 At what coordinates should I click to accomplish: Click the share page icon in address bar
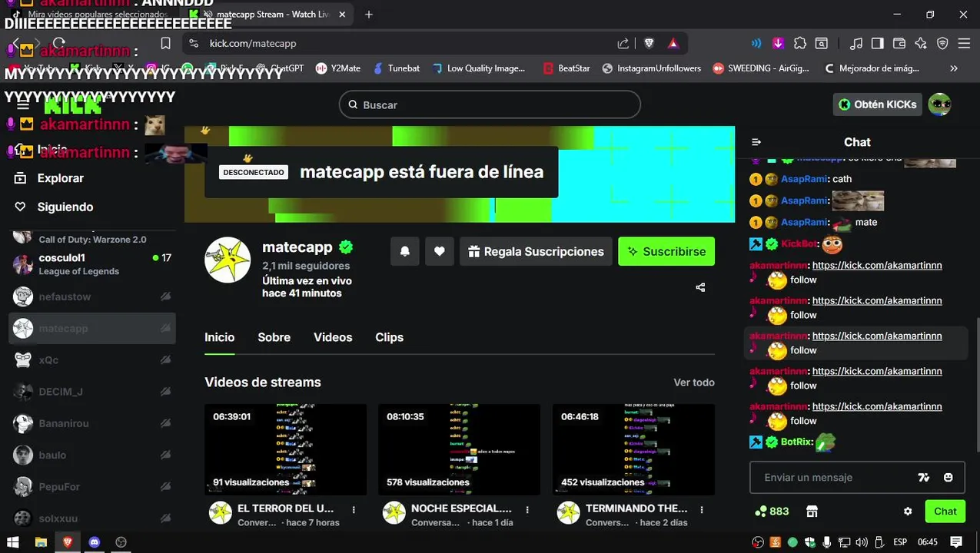(623, 44)
